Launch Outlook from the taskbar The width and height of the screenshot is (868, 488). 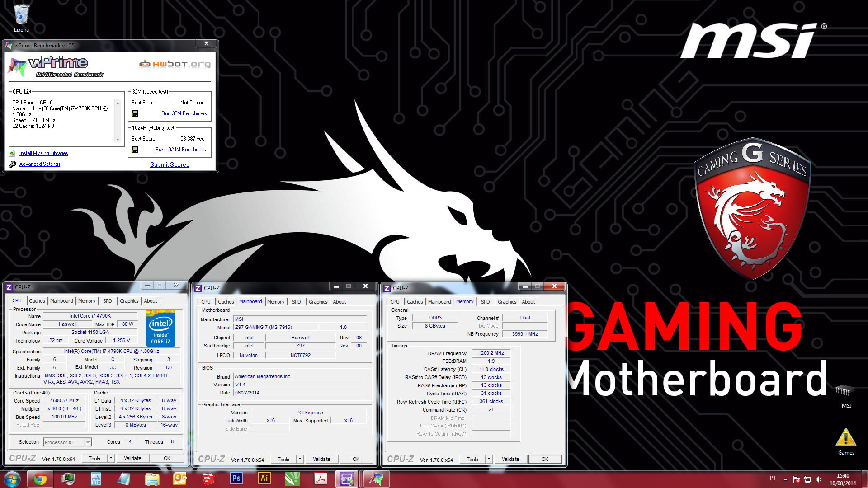pyautogui.click(x=180, y=479)
